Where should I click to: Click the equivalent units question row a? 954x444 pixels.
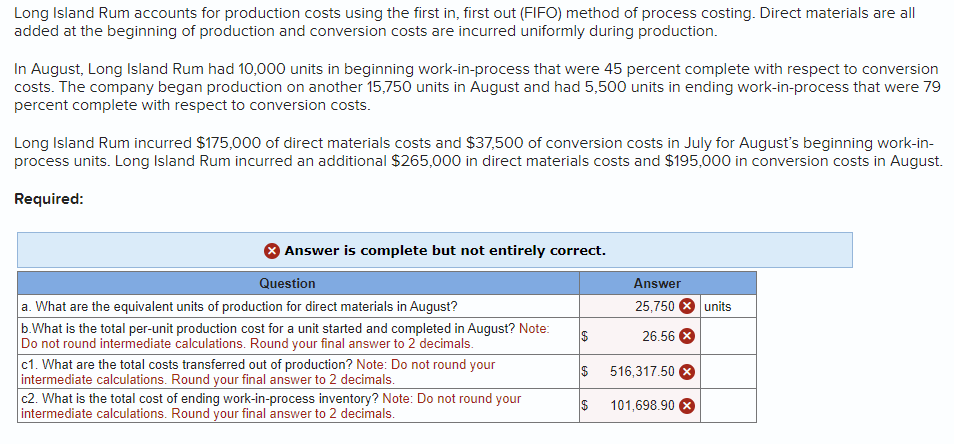298,307
